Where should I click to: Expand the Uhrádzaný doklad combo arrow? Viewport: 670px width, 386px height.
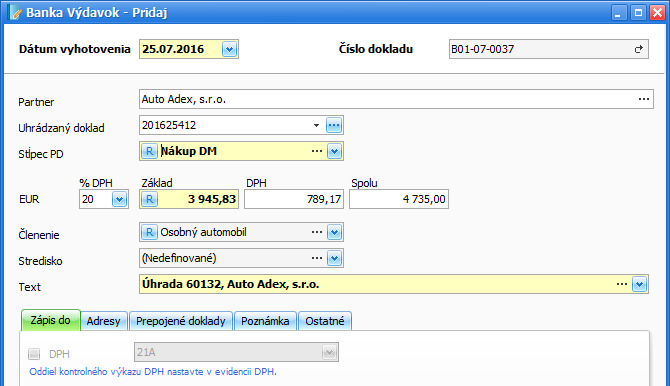coord(316,125)
